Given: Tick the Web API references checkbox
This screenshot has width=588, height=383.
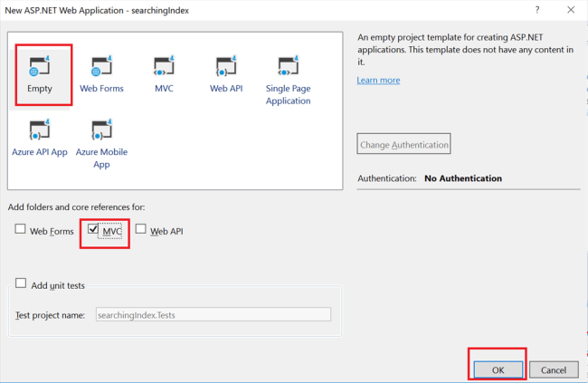Looking at the screenshot, I should point(140,229).
